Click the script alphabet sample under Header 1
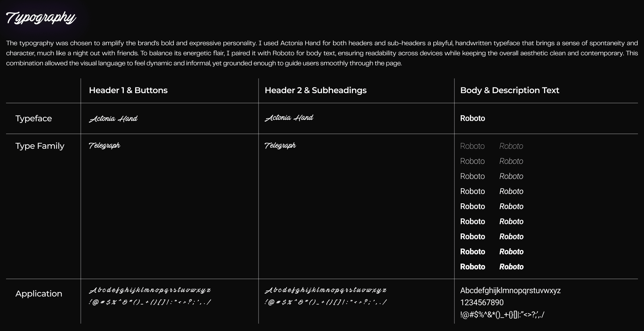The width and height of the screenshot is (644, 331). coord(150,290)
